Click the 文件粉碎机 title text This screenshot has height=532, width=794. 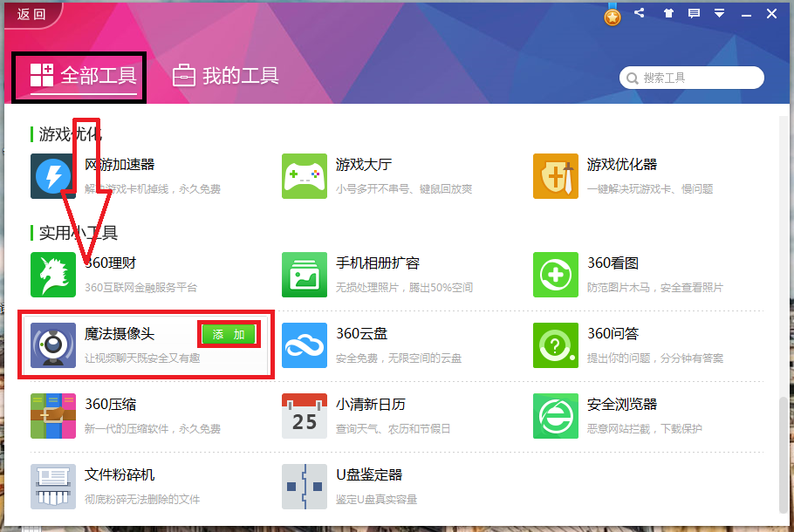click(120, 474)
